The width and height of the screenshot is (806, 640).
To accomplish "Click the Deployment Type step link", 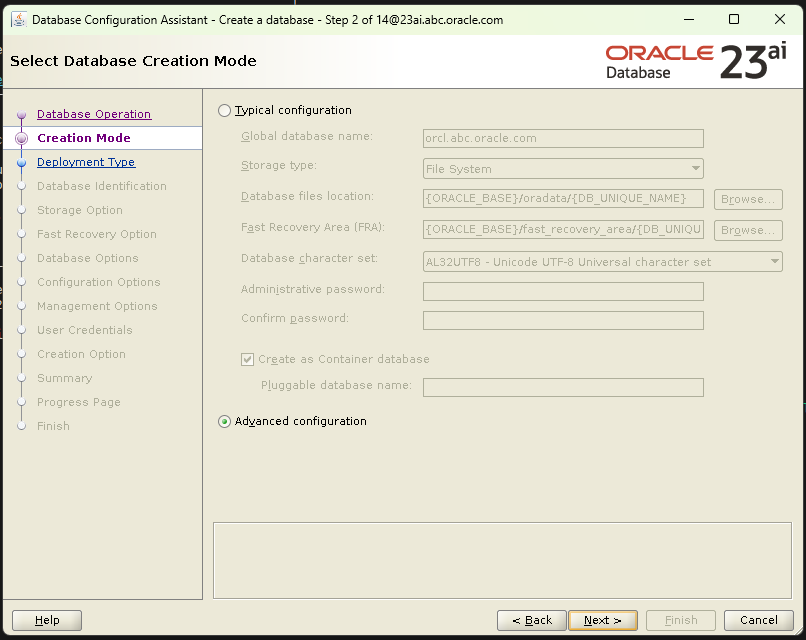I will (85, 162).
